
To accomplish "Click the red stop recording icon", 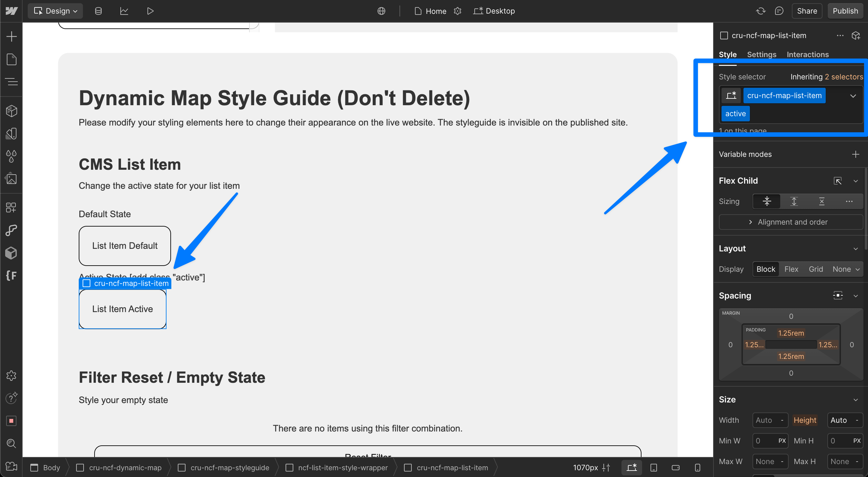I will [x=12, y=421].
